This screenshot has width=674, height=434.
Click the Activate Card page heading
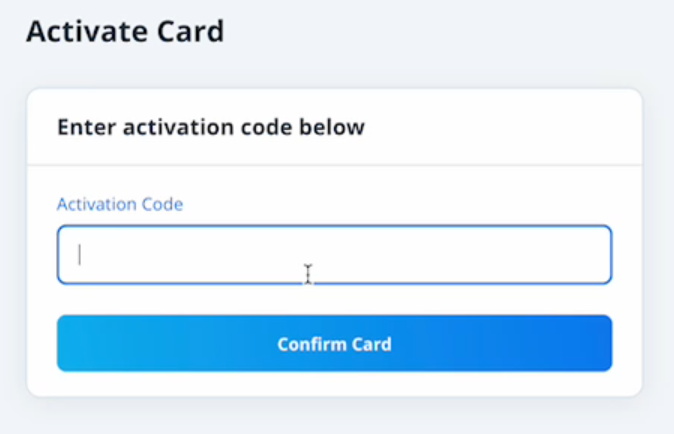coord(125,31)
